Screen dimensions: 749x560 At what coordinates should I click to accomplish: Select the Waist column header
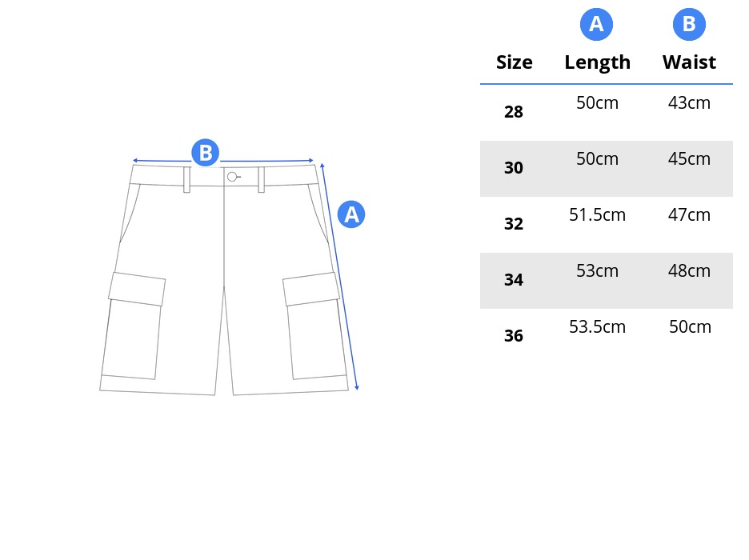(689, 62)
